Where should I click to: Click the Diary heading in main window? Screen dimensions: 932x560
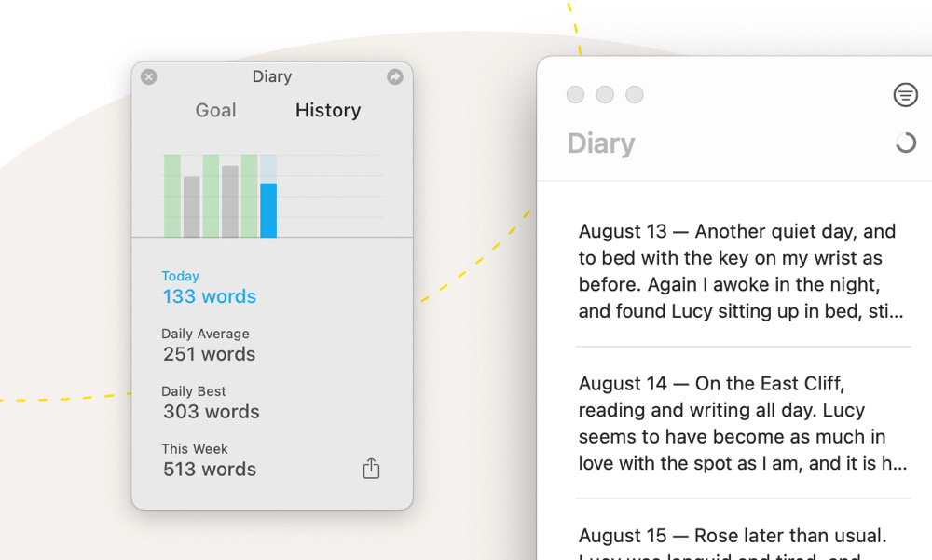point(601,143)
